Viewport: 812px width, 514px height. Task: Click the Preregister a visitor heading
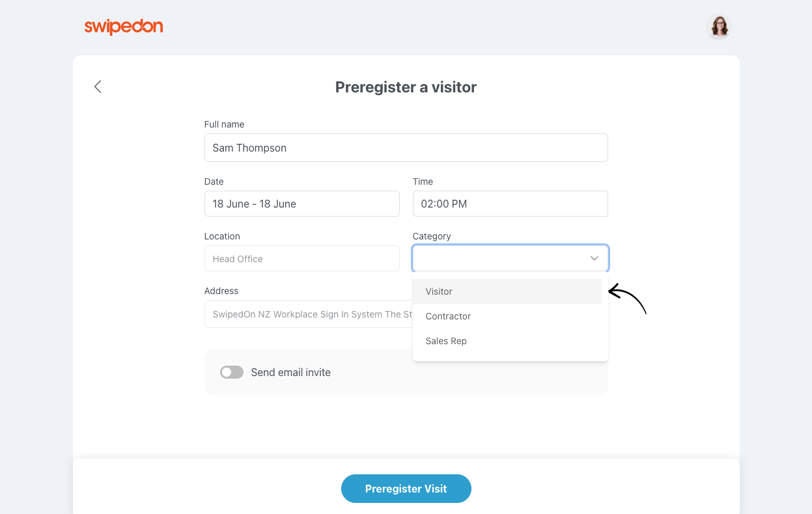tap(406, 87)
